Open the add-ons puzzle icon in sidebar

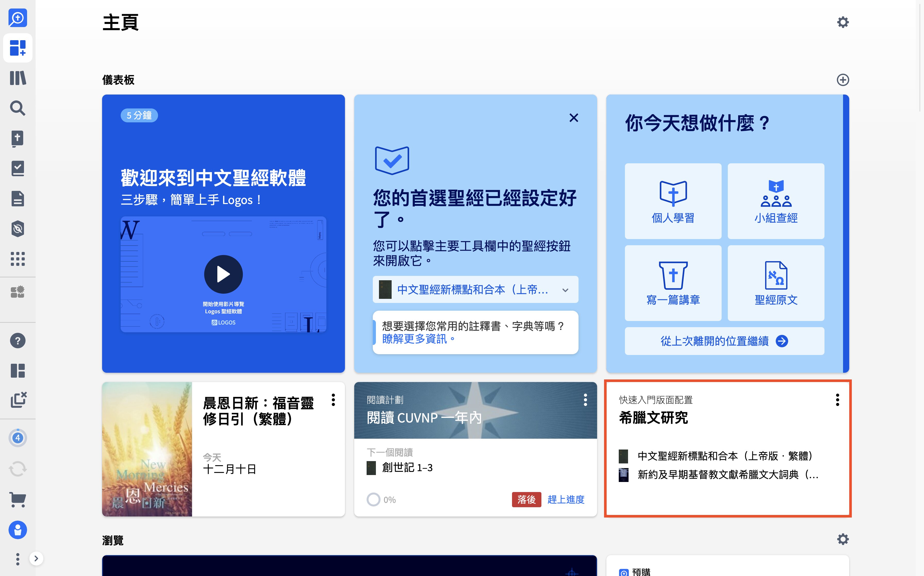point(18,292)
